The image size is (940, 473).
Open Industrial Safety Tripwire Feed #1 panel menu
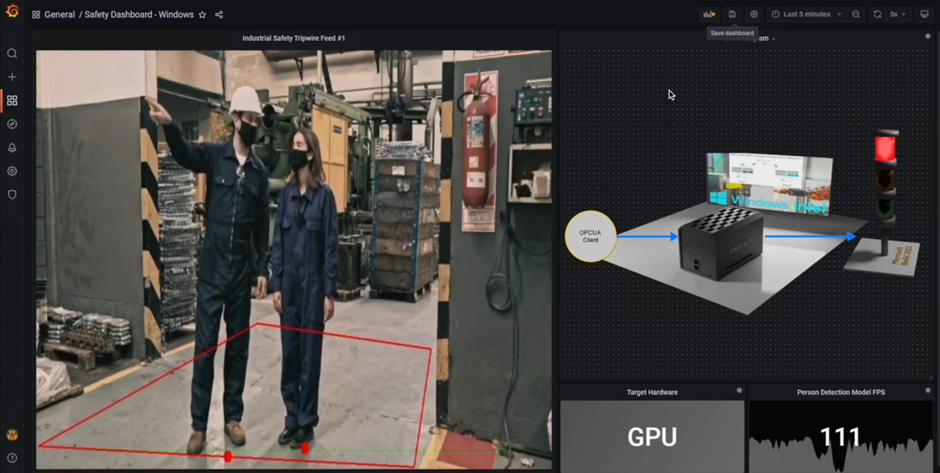point(293,38)
